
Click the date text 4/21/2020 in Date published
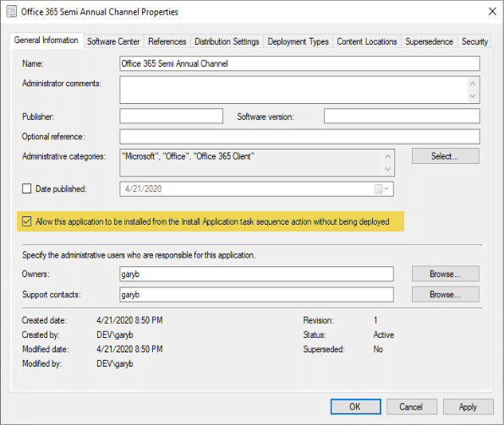pos(144,189)
